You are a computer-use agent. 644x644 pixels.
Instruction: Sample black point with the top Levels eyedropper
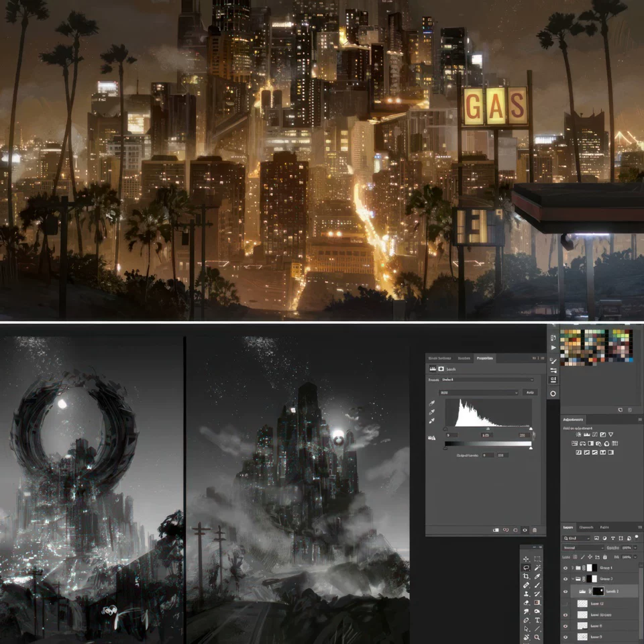pos(432,403)
